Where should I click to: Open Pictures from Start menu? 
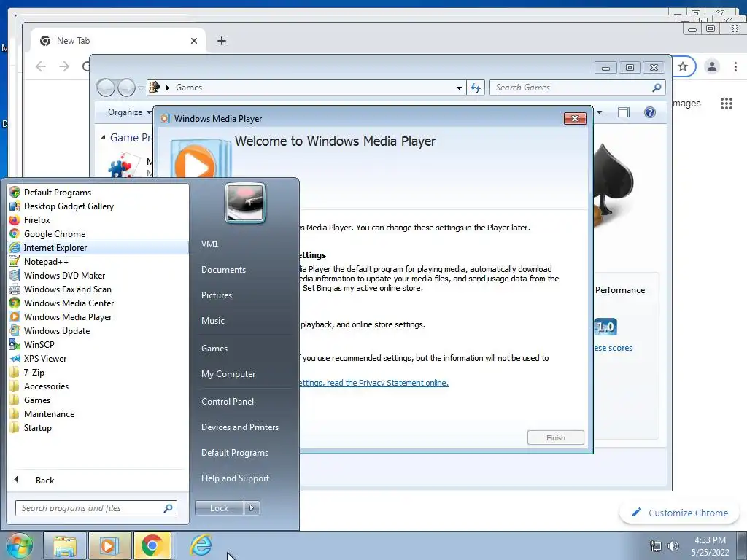[216, 295]
